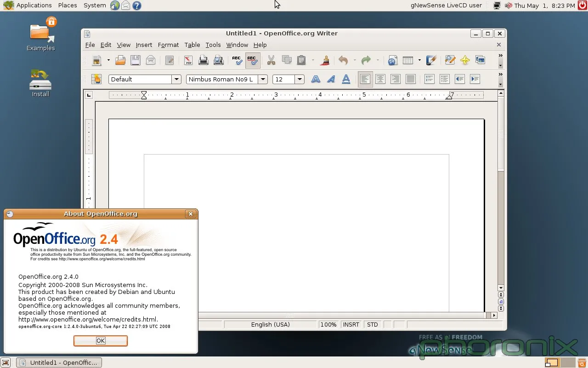Screen dimensions: 588x368
Task: Open the New document type dropdown arrow
Action: [108, 60]
